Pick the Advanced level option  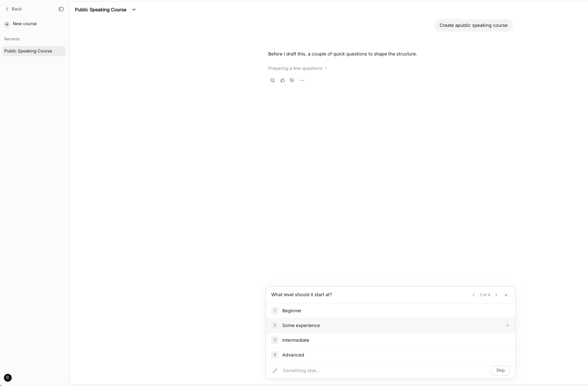point(391,355)
